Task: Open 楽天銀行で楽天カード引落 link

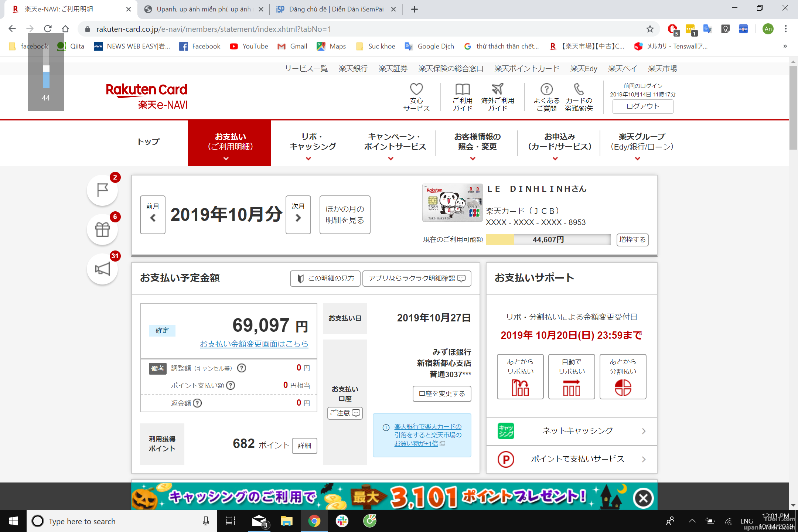Action: [427, 435]
